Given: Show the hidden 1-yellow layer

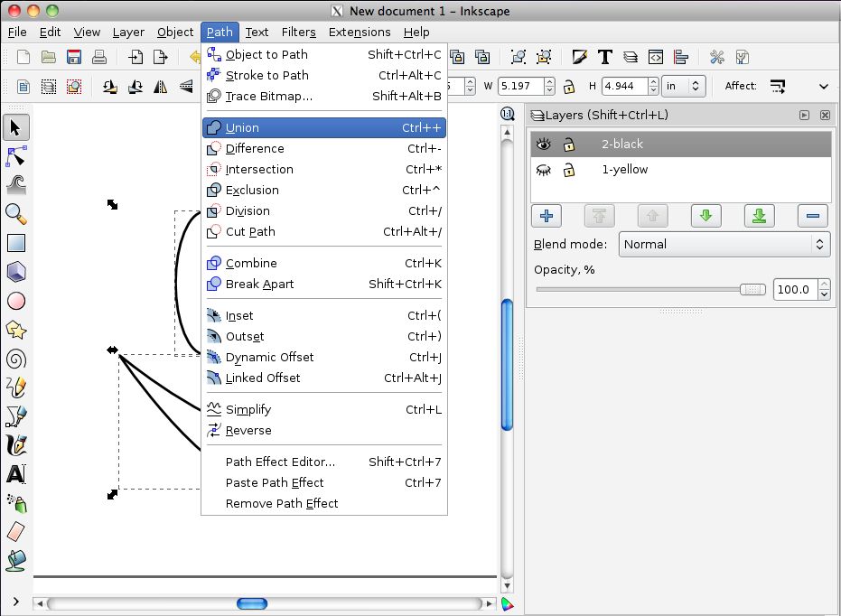Looking at the screenshot, I should tap(543, 170).
